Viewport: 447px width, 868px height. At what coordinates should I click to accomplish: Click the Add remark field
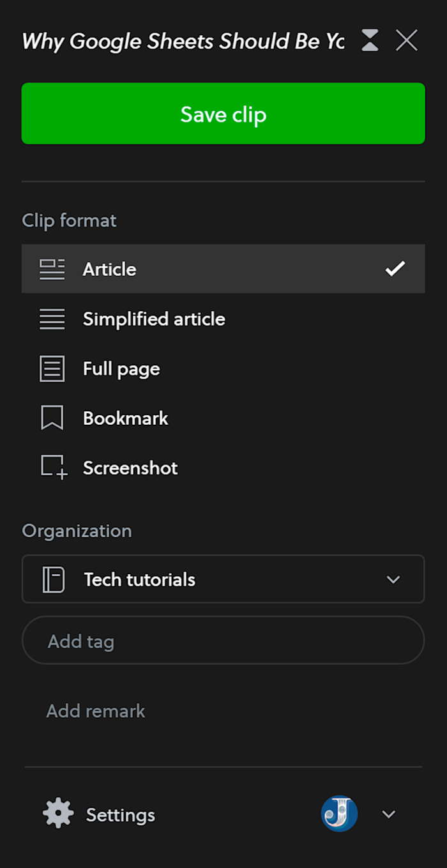96,711
